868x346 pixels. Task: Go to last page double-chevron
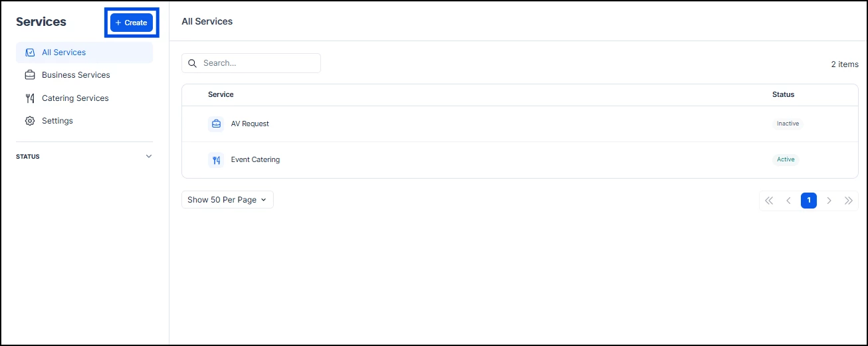tap(849, 201)
